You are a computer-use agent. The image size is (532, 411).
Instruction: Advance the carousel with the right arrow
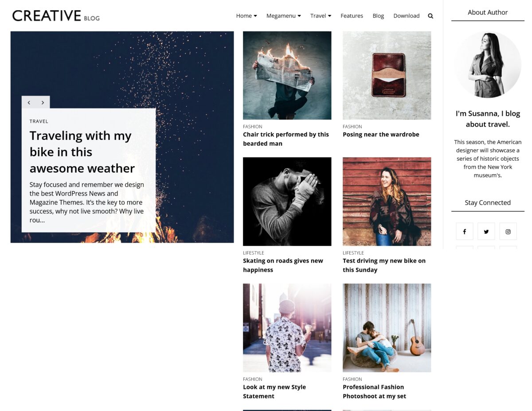(x=43, y=102)
